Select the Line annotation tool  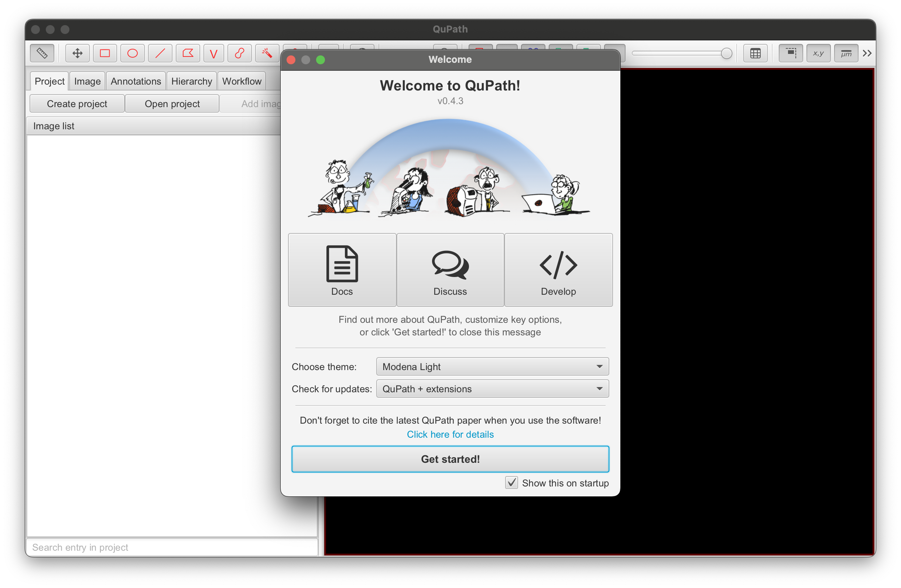pyautogui.click(x=160, y=53)
